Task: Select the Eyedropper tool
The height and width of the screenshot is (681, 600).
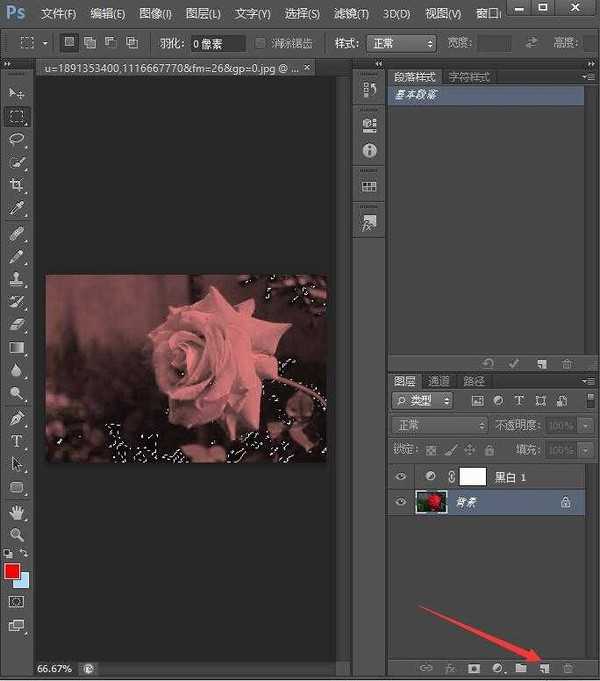Action: [17, 208]
